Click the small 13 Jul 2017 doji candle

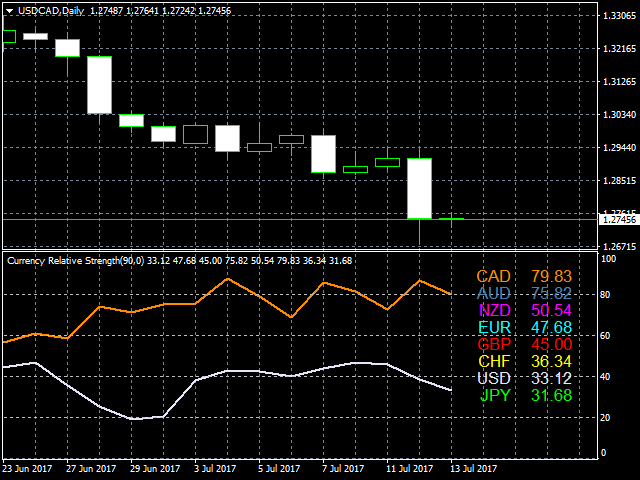point(451,219)
